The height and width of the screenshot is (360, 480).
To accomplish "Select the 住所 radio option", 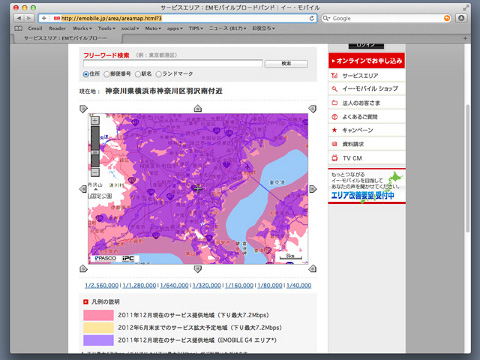I will [x=86, y=74].
